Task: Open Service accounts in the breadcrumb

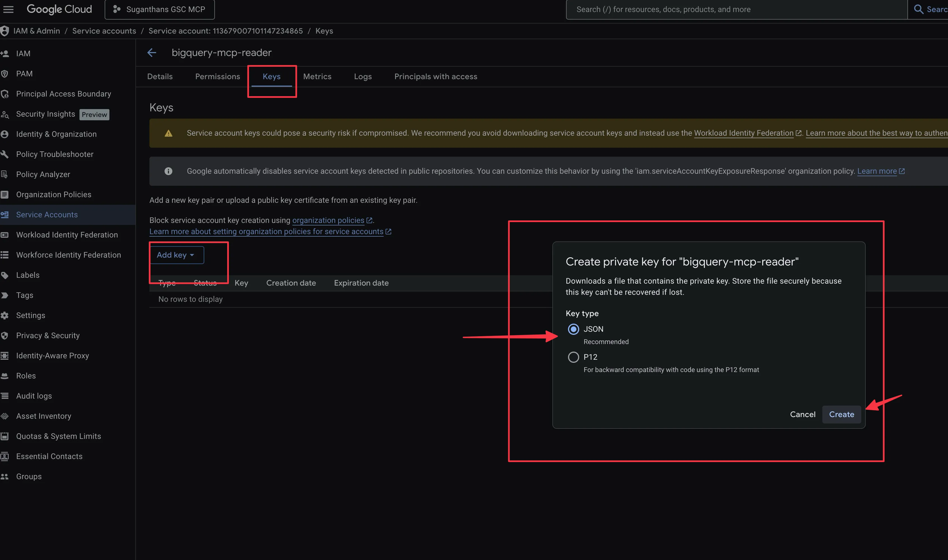Action: click(x=104, y=31)
